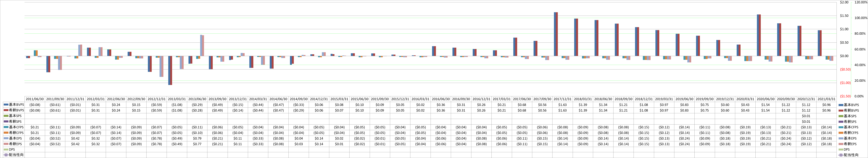Select 基本EPS value $0.14 under 2014/12/31
868x158 pixels.
[319, 138]
